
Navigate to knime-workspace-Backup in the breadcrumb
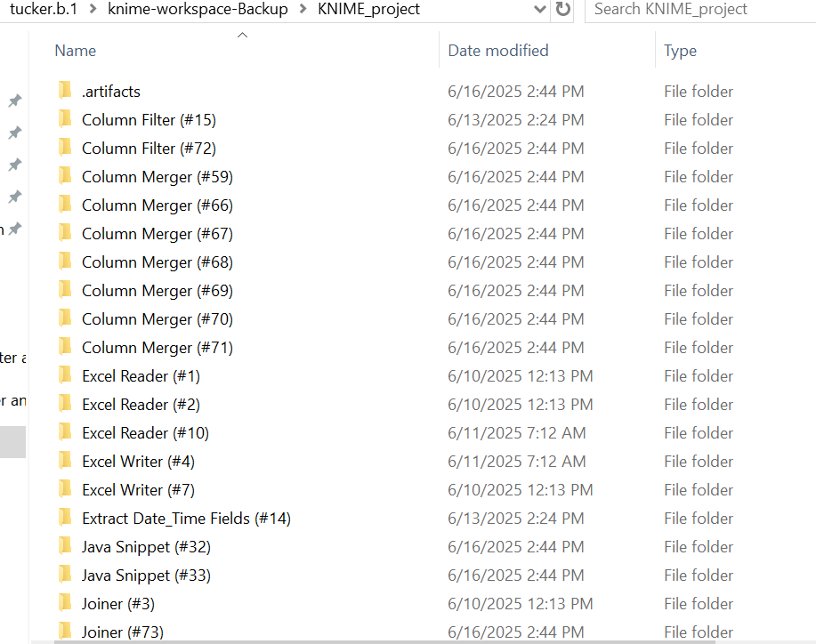pyautogui.click(x=198, y=9)
